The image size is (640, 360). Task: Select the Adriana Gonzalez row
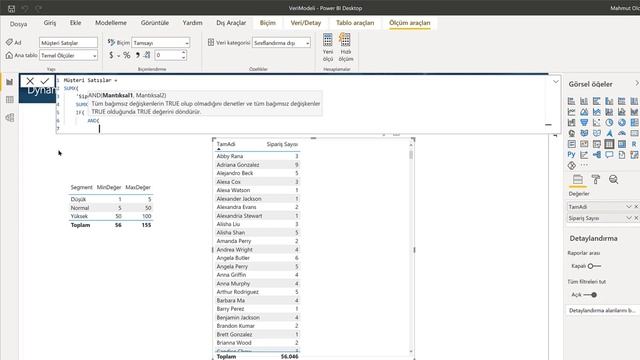coord(257,165)
